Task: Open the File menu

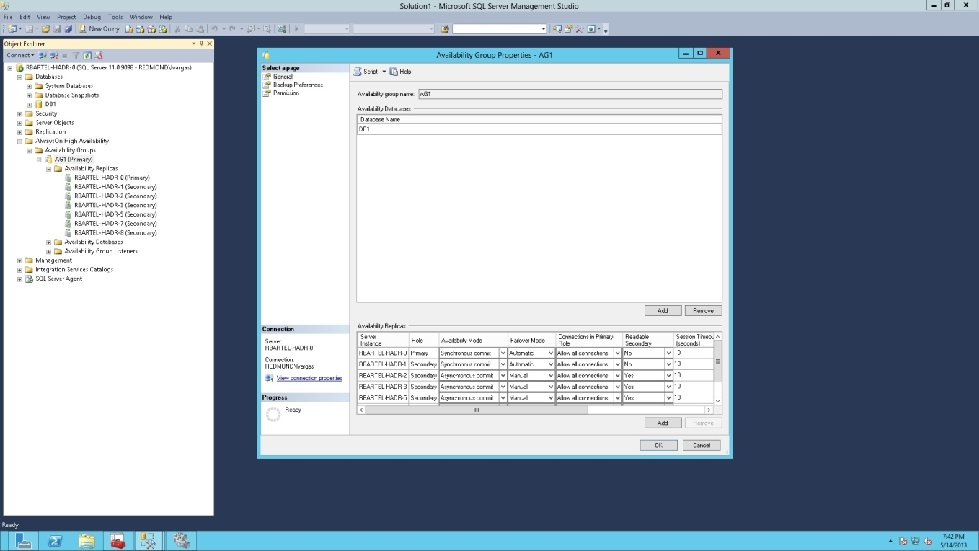Action: coord(8,17)
